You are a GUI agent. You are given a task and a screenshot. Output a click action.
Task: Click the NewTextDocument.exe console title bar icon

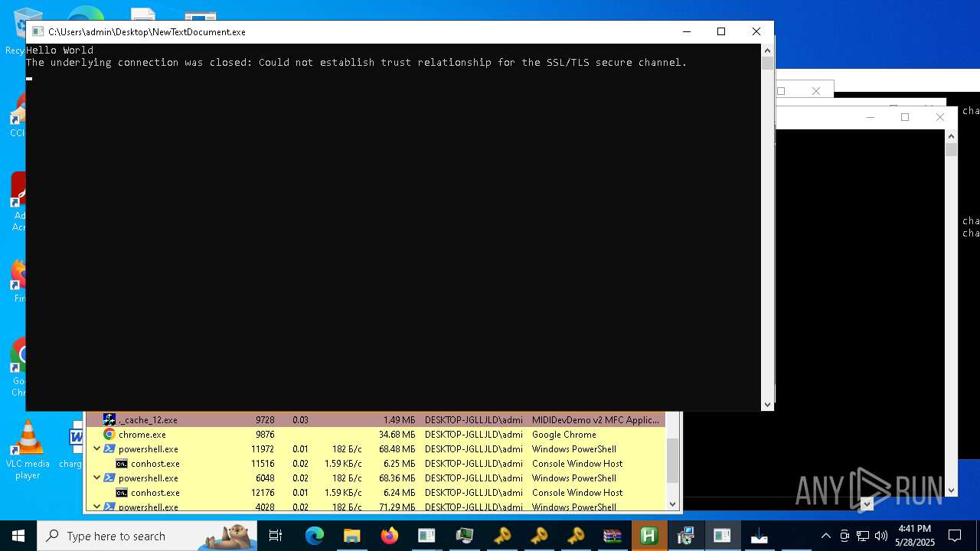pyautogui.click(x=37, y=32)
